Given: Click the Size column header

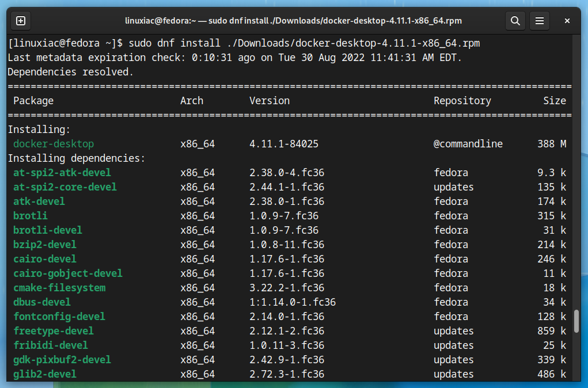Looking at the screenshot, I should (555, 101).
